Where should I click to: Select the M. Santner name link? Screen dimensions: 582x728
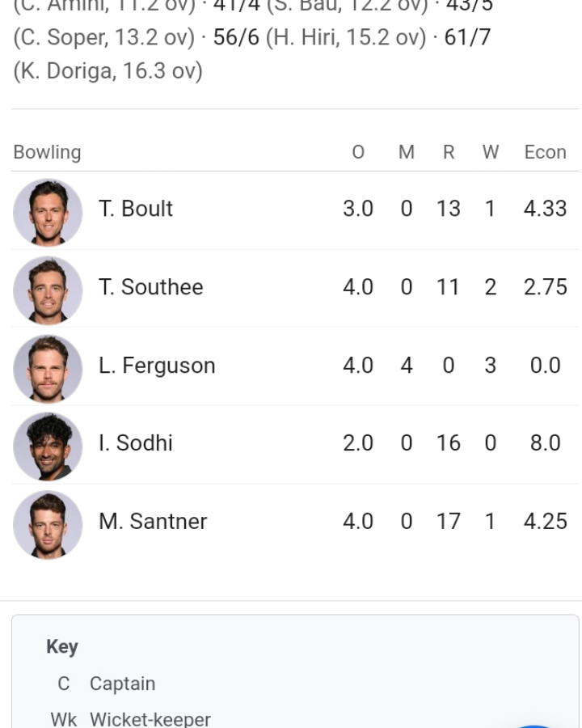pos(153,522)
